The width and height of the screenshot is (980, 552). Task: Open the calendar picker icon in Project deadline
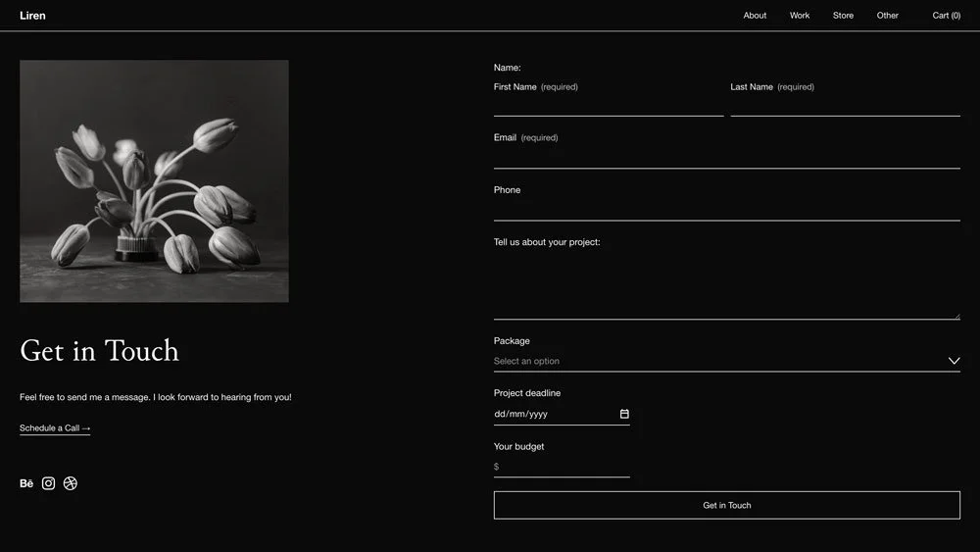(623, 414)
